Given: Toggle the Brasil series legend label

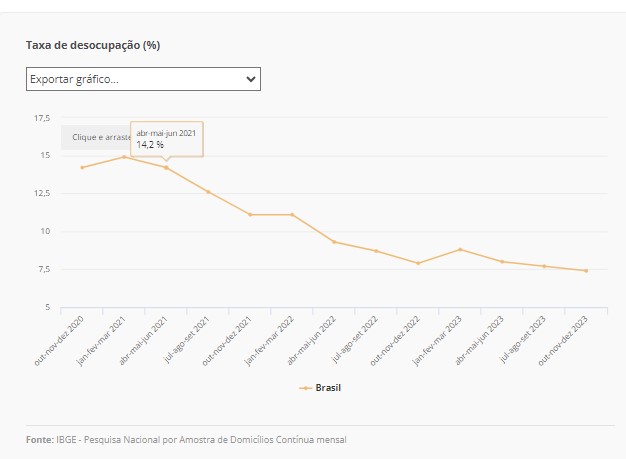Looking at the screenshot, I should tap(327, 387).
